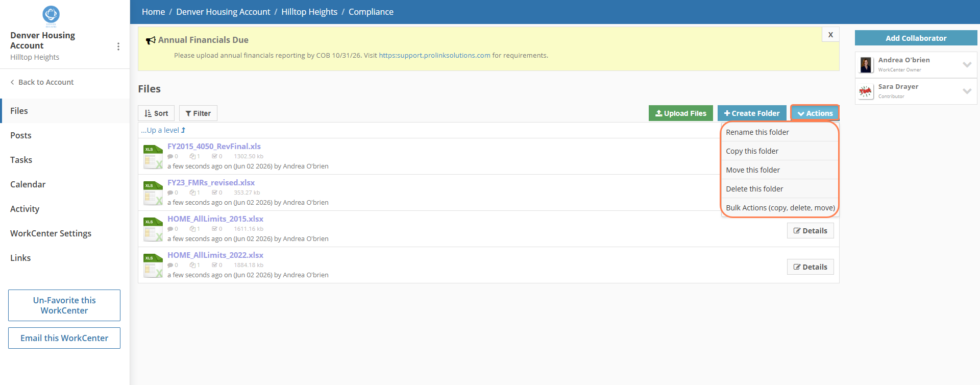Click versions icon on HOME_AllLimits_2015.xlsx
The image size is (980, 385).
point(192,229)
